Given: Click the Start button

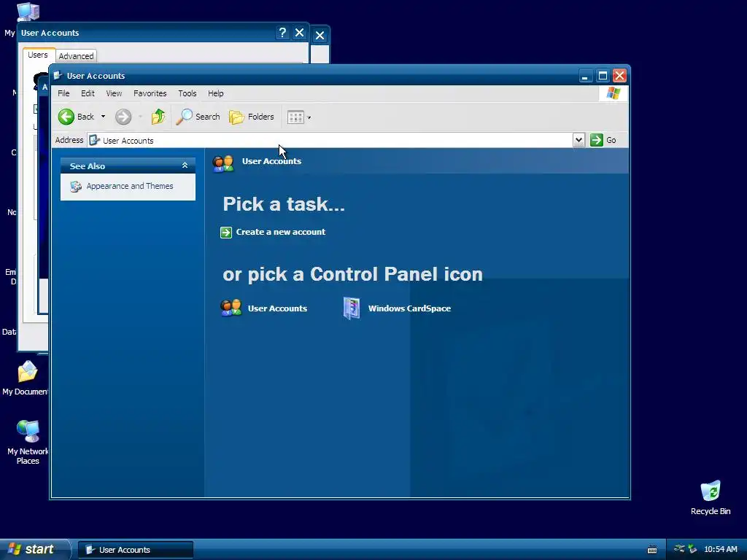Looking at the screenshot, I should (35, 549).
